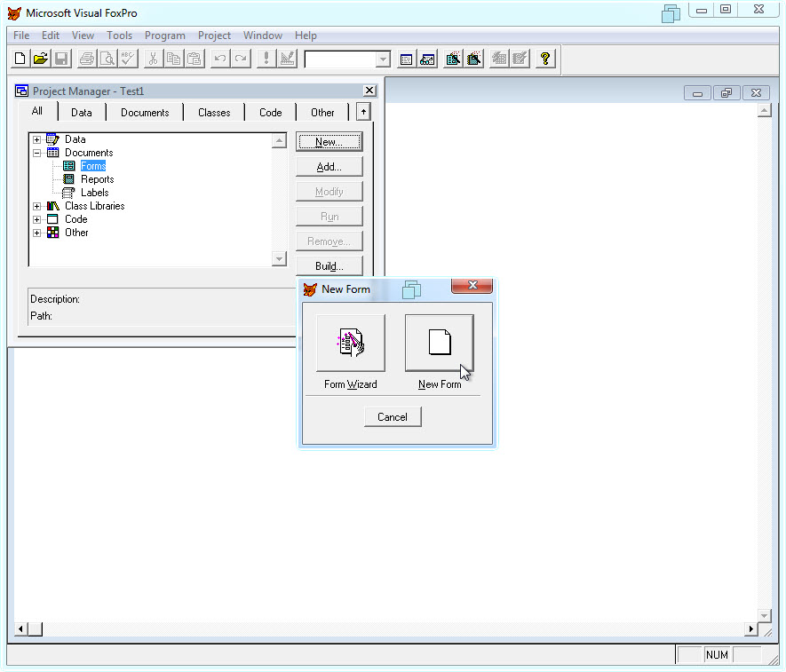Click the Spelling check ABC icon
Screen dimensions: 786x672
(128, 59)
